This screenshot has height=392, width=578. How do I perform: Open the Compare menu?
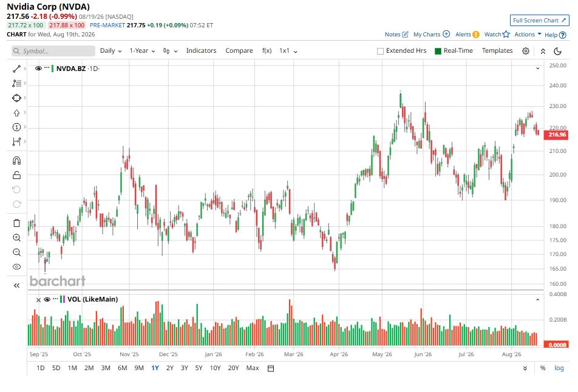tap(239, 51)
